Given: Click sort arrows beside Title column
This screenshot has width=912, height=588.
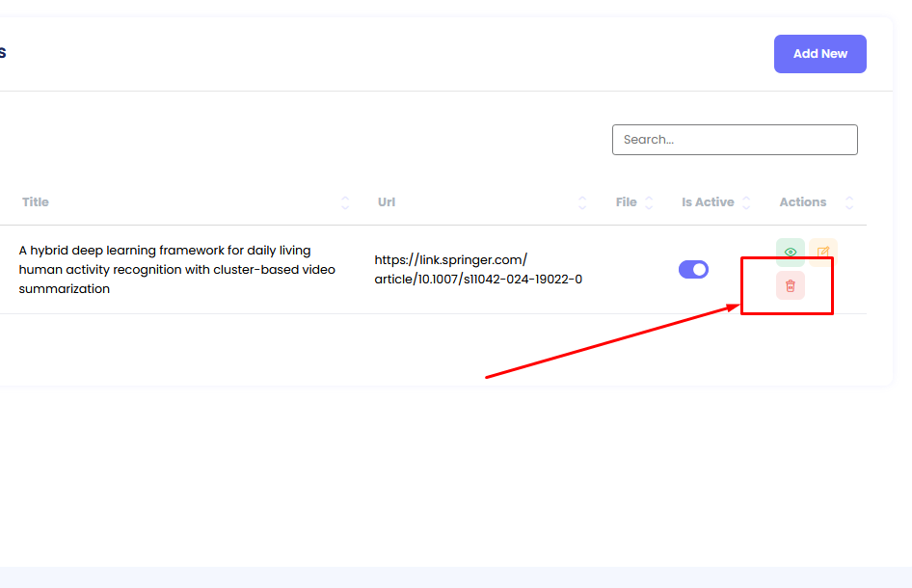Looking at the screenshot, I should pos(345,202).
